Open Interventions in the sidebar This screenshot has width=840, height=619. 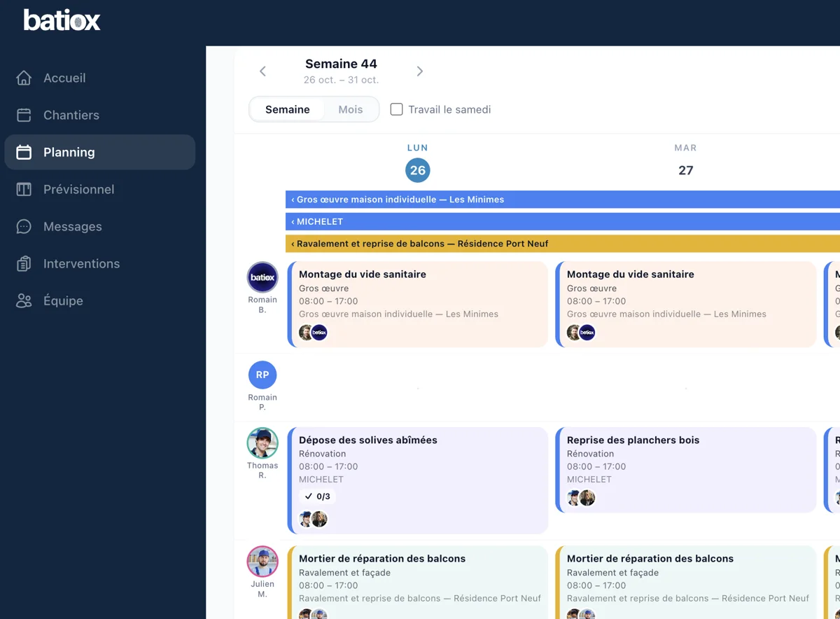[100, 263]
